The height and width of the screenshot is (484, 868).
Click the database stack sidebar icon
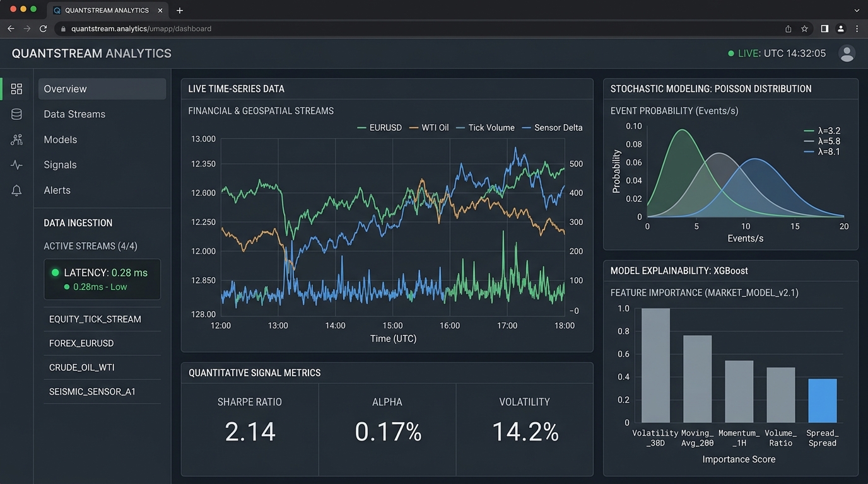16,114
